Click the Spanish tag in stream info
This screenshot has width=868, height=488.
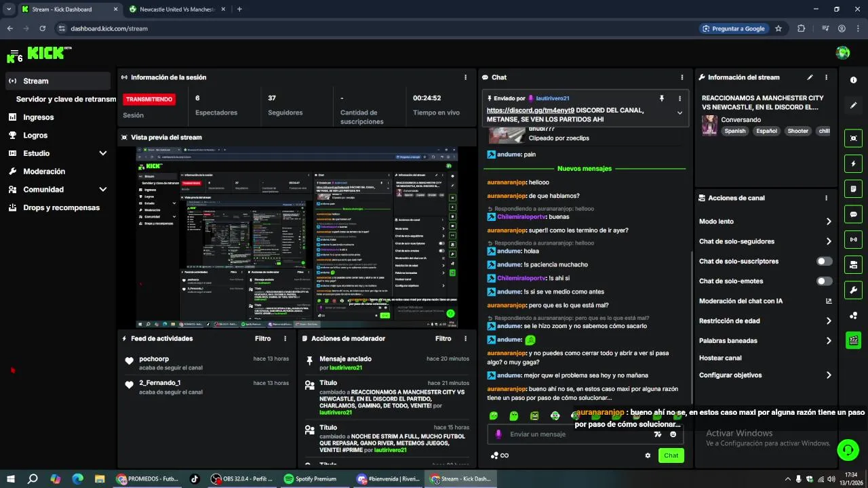(734, 131)
